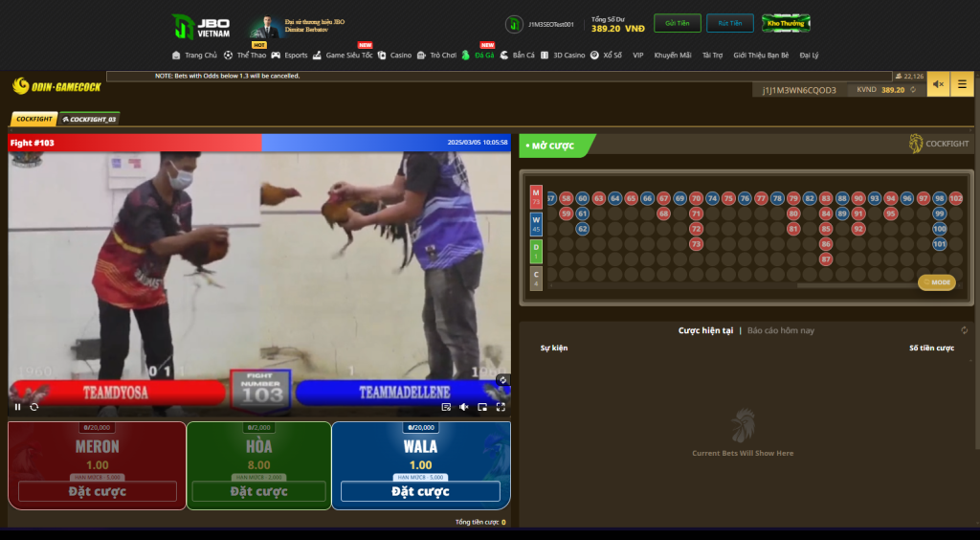Enter fullscreen video mode

(500, 407)
